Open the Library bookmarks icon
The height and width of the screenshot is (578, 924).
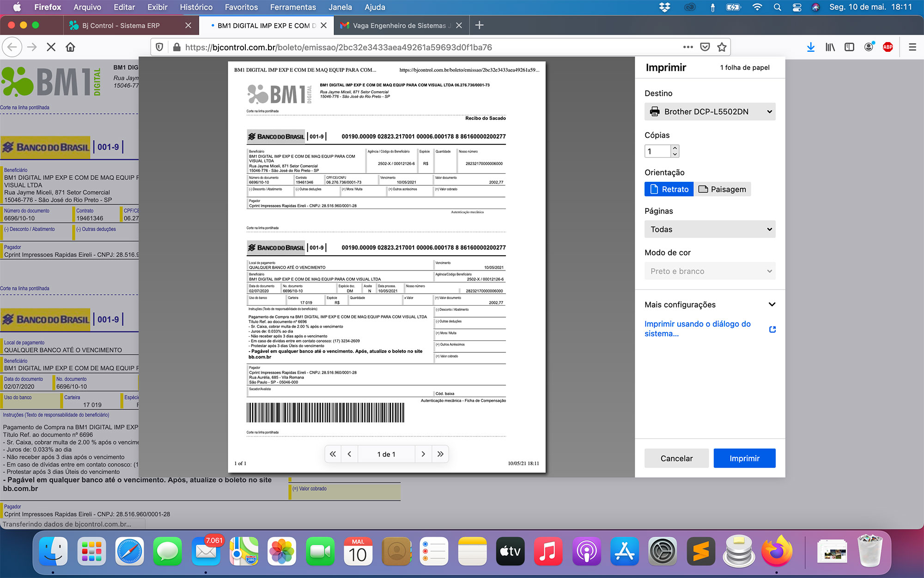point(830,47)
